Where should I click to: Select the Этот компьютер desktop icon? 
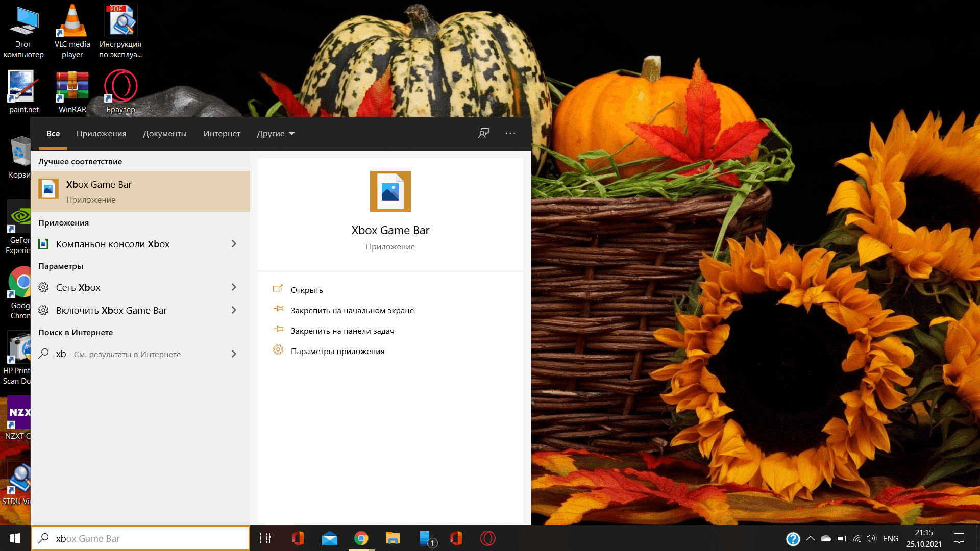click(x=23, y=32)
